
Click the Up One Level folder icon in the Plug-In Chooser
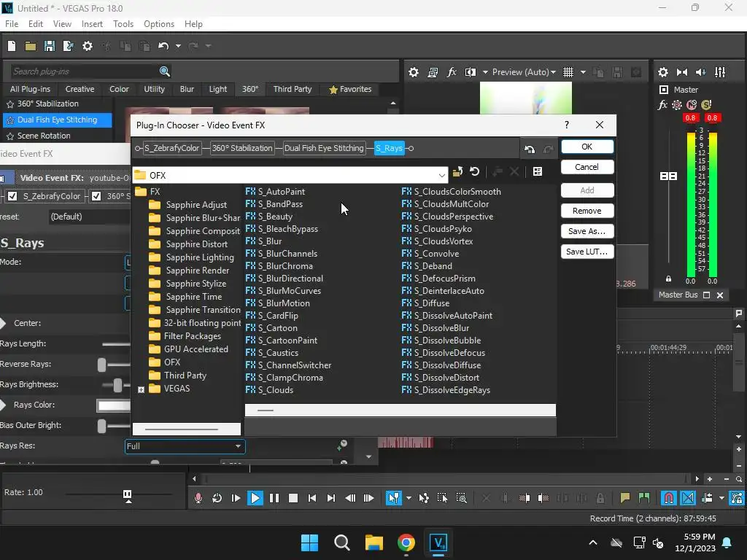[x=458, y=171]
